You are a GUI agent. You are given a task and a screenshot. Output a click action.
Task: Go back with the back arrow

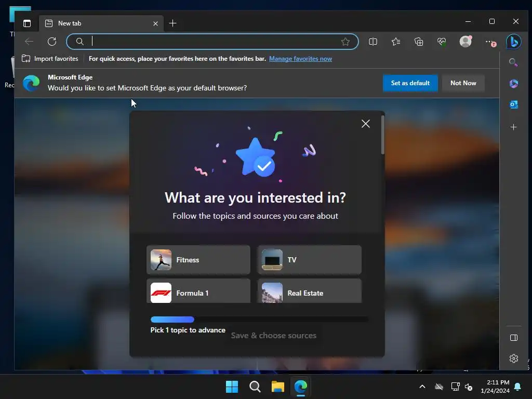pos(29,42)
